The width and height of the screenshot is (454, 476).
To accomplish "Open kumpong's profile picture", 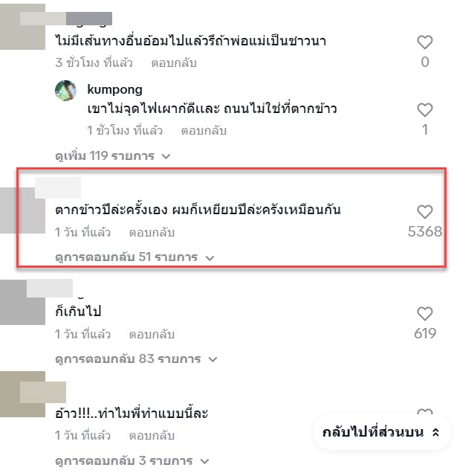I will pos(67,90).
